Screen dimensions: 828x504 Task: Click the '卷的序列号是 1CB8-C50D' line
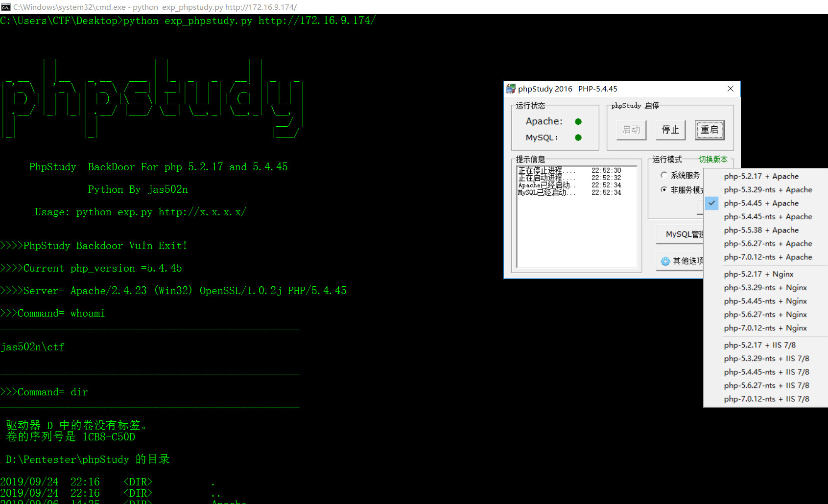pos(71,436)
